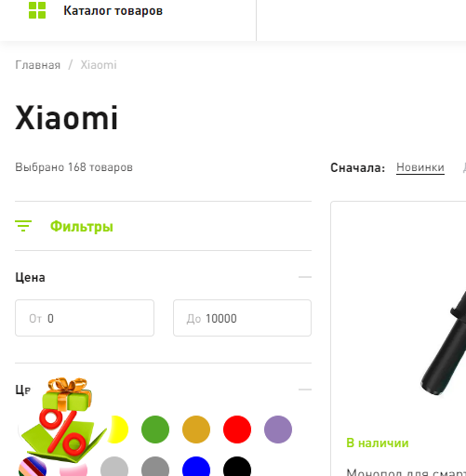The width and height of the screenshot is (466, 476).
Task: Select the multicolor striped swatch
Action: pyautogui.click(x=33, y=467)
